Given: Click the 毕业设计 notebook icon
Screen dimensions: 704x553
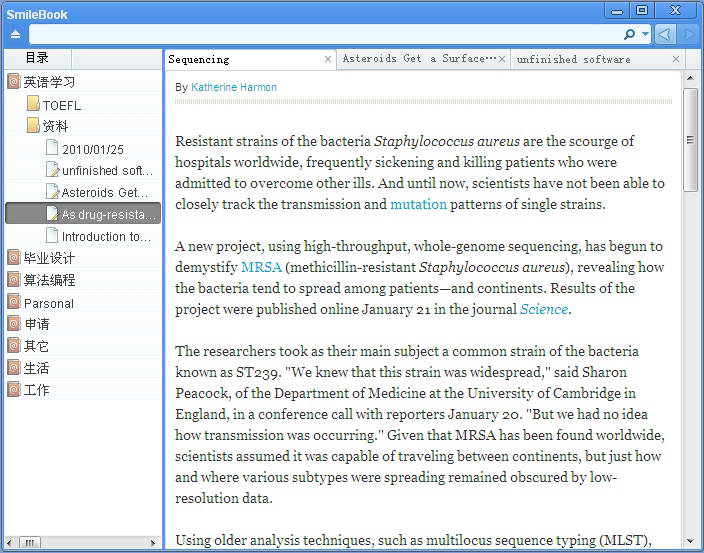Looking at the screenshot, I should tap(14, 257).
